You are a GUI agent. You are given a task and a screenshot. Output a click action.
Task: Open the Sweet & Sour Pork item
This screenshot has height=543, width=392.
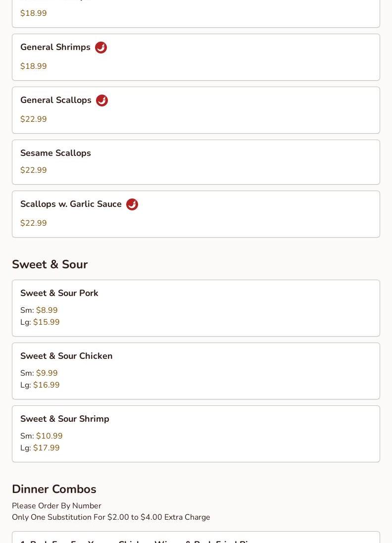(x=196, y=308)
